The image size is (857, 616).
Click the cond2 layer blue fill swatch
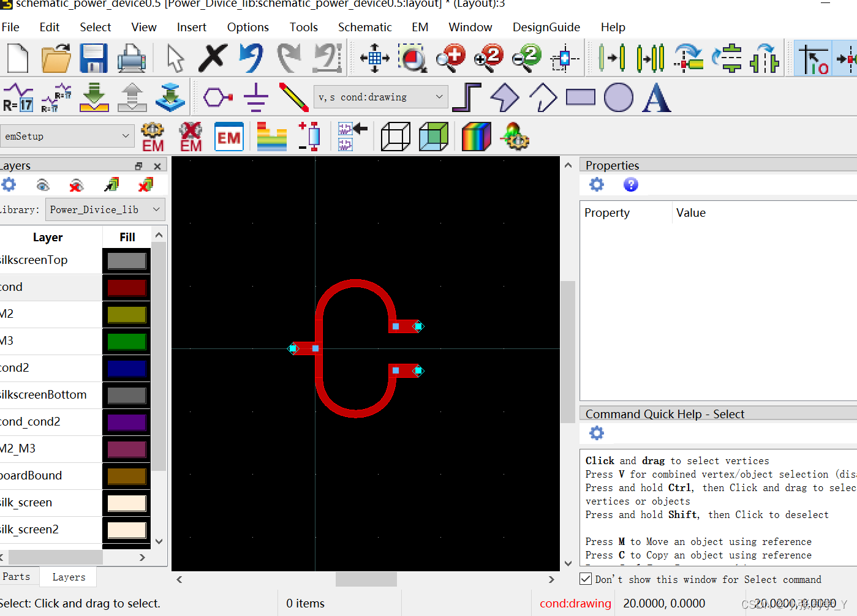[127, 368]
